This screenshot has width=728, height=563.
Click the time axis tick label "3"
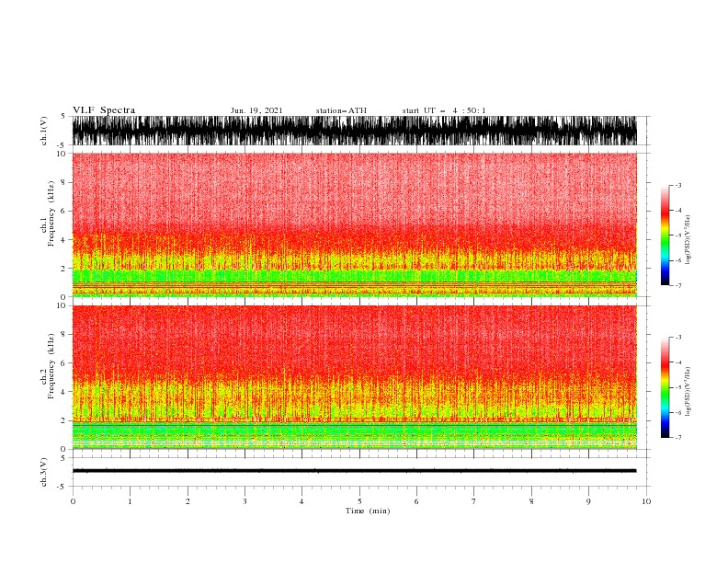coord(245,501)
